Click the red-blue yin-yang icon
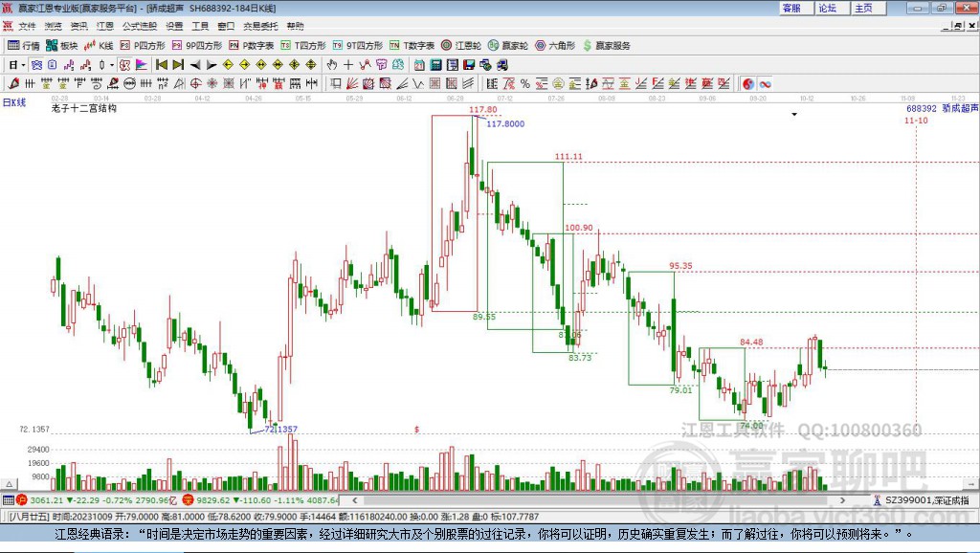The image size is (980, 553). [x=748, y=84]
